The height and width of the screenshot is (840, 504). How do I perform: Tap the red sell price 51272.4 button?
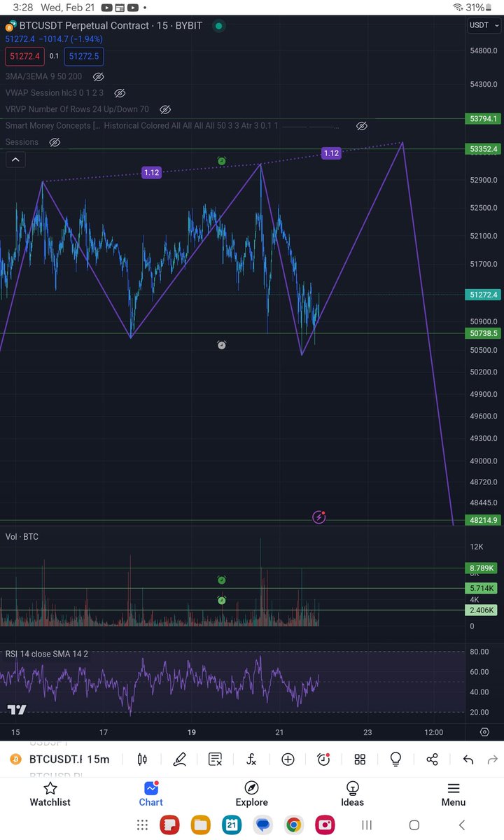coord(24,56)
